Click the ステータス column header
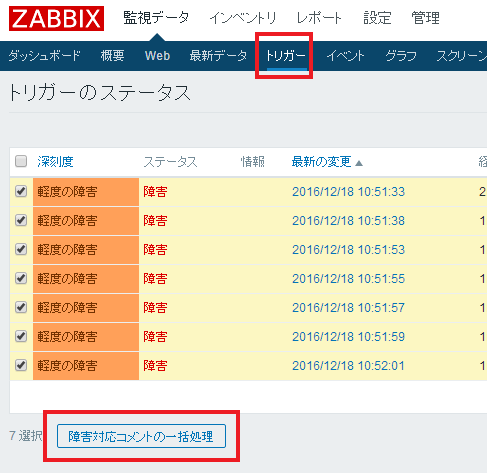Viewport: 487px width, 473px height. click(x=170, y=162)
